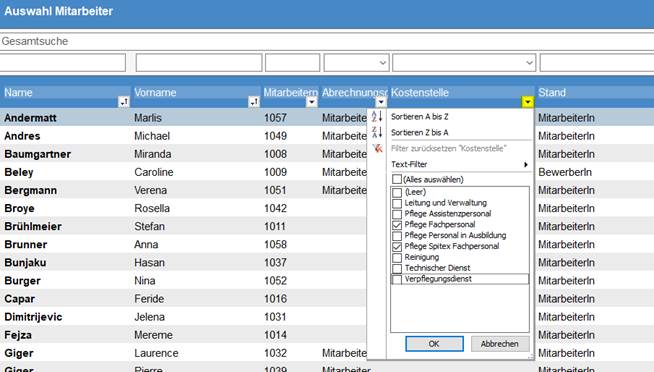Viewport: 654px width, 372px height.
Task: Click into the Gesamtsuche search field
Action: tap(327, 41)
